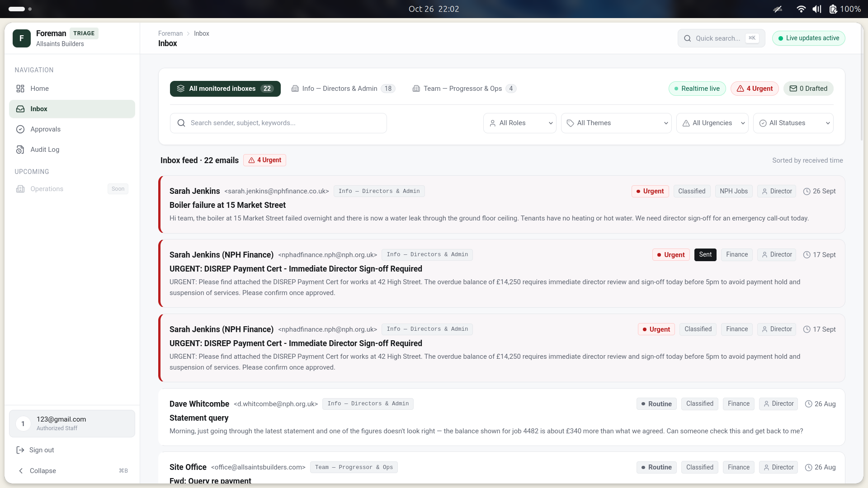868x488 pixels.
Task: Click the Sent status badge
Action: pos(705,255)
